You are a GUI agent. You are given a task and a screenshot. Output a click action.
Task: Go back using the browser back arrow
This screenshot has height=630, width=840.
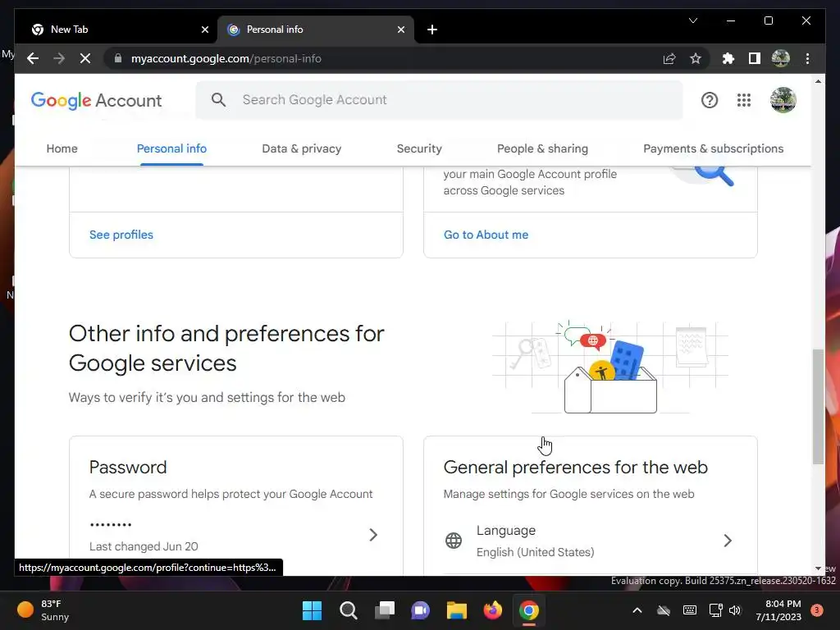[x=33, y=58]
